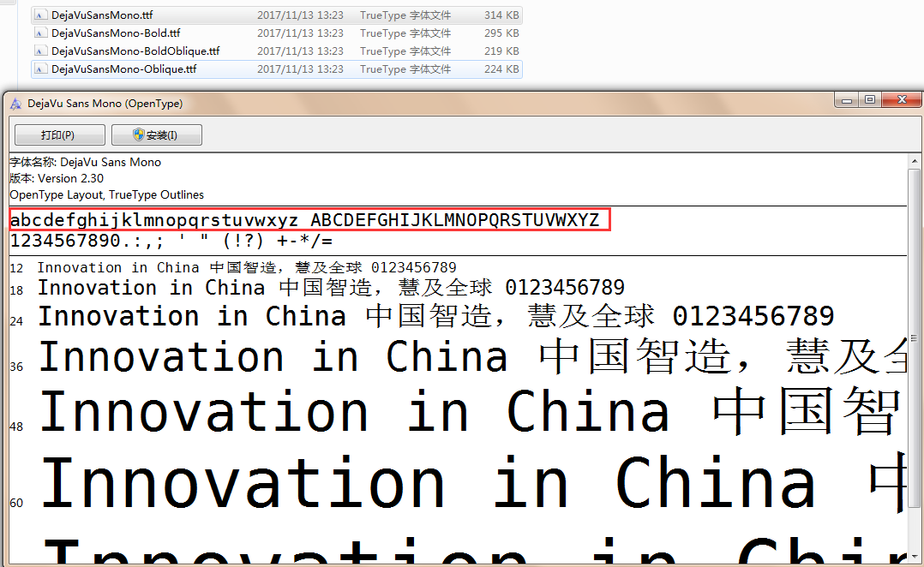Click the 36 point sample line
The height and width of the screenshot is (567, 924).
[472, 357]
